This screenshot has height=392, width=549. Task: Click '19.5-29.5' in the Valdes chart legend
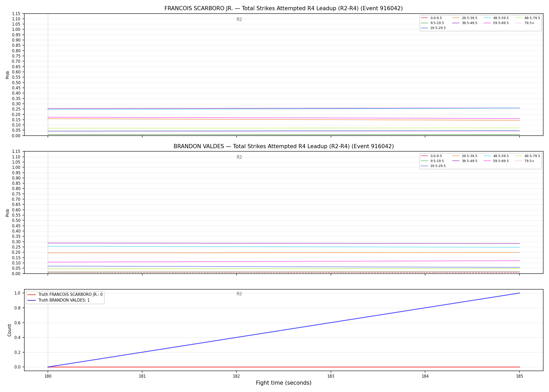438,166
